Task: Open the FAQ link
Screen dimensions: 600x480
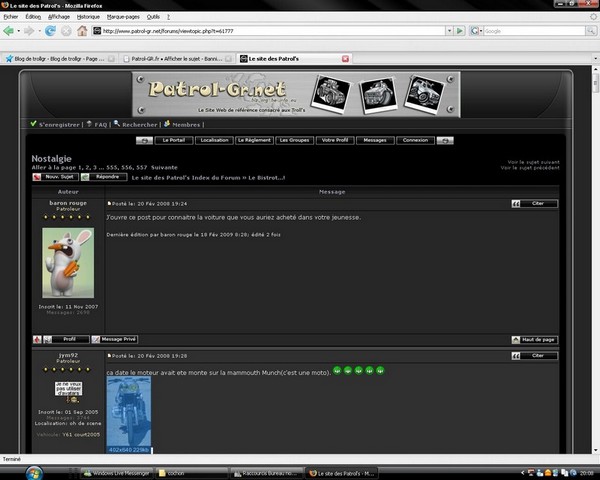Action: pos(101,124)
